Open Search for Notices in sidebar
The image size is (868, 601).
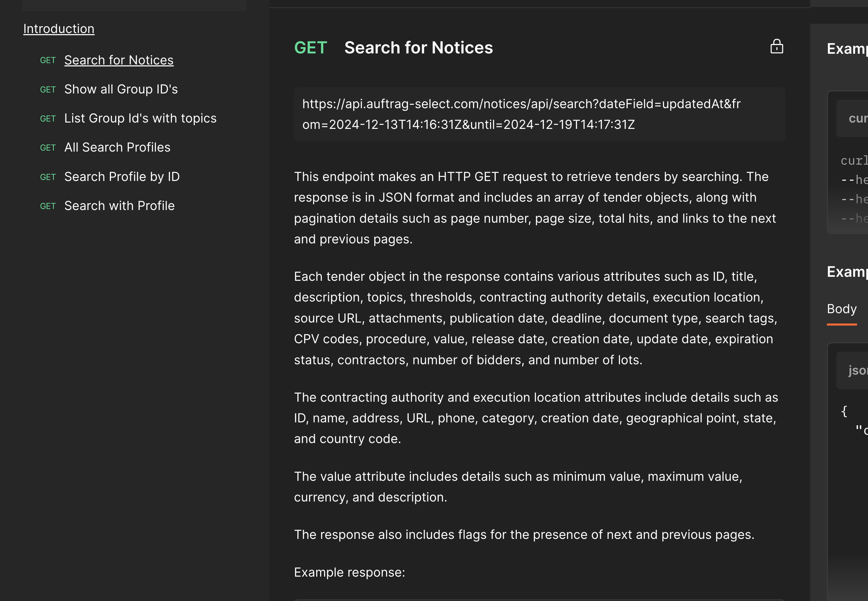(x=119, y=60)
